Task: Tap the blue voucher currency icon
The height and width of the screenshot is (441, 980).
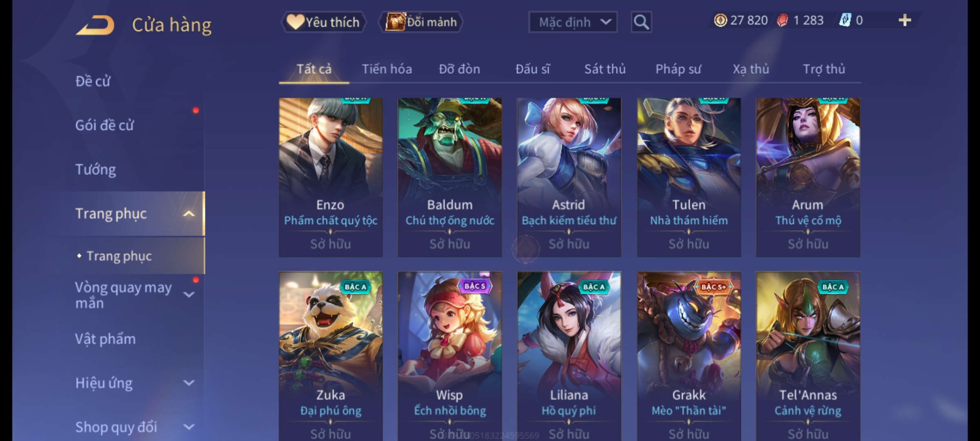Action: (844, 20)
